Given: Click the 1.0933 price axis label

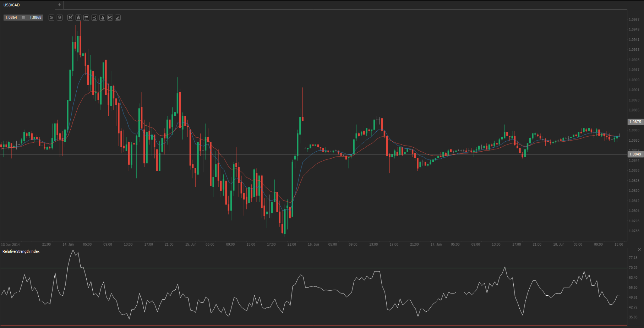Looking at the screenshot, I should coord(634,50).
